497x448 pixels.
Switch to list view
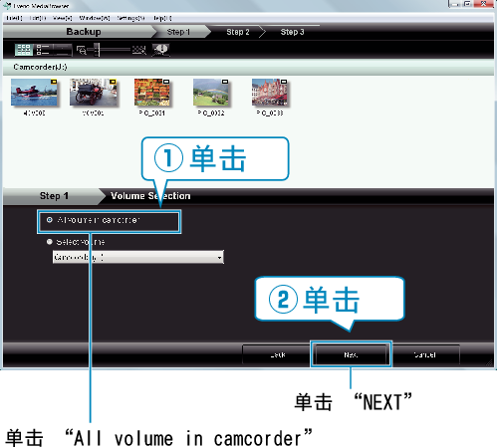tap(43, 50)
